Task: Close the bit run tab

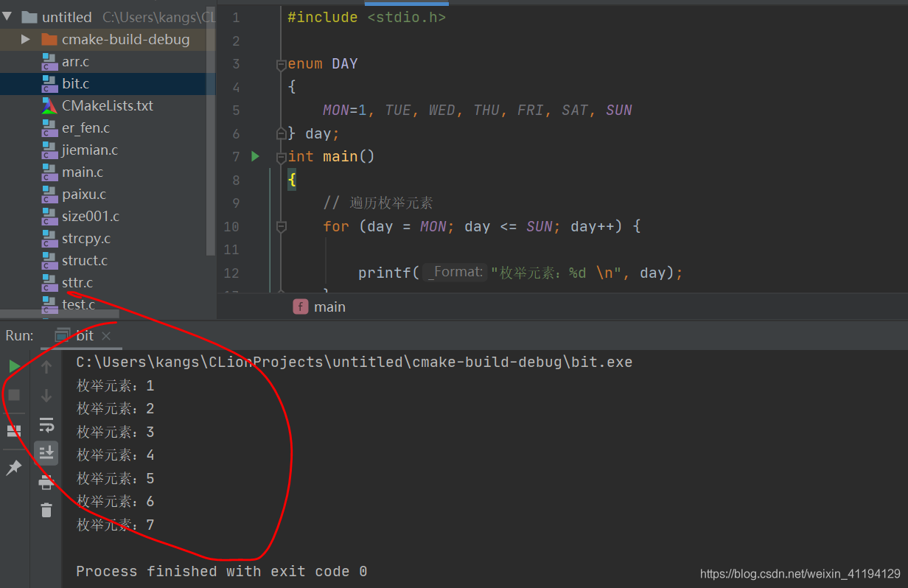Action: click(x=105, y=335)
